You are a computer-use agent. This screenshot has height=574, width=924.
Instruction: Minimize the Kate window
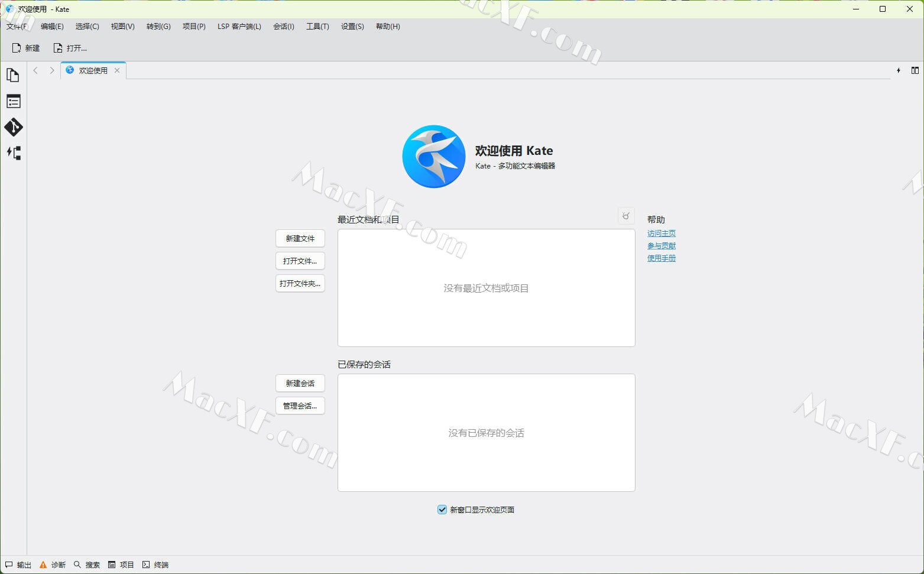856,9
